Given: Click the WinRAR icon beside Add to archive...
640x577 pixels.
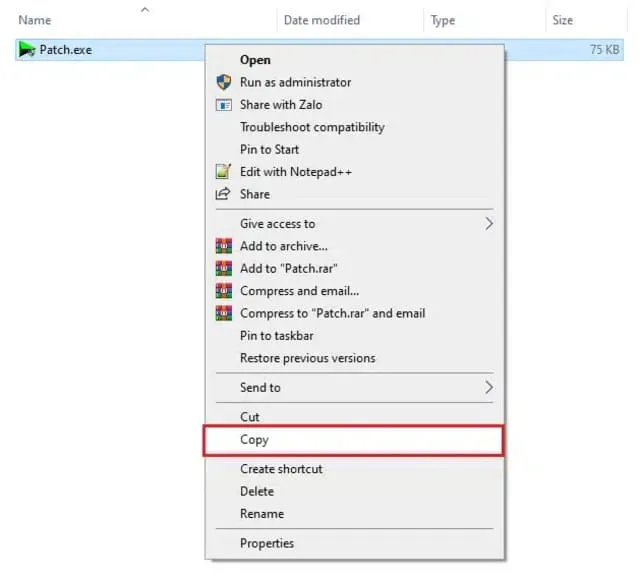Looking at the screenshot, I should pos(224,246).
